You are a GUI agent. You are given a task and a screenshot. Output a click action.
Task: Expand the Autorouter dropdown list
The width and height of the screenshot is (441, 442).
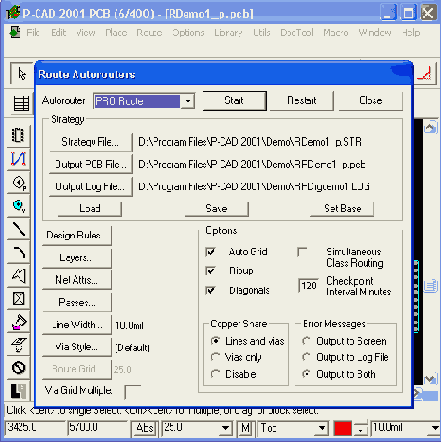pos(188,101)
